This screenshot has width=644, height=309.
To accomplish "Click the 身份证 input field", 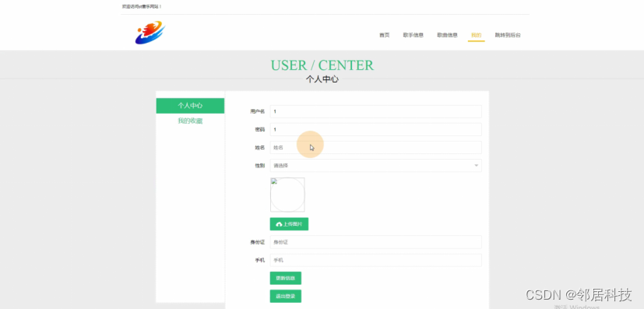I will pos(375,242).
